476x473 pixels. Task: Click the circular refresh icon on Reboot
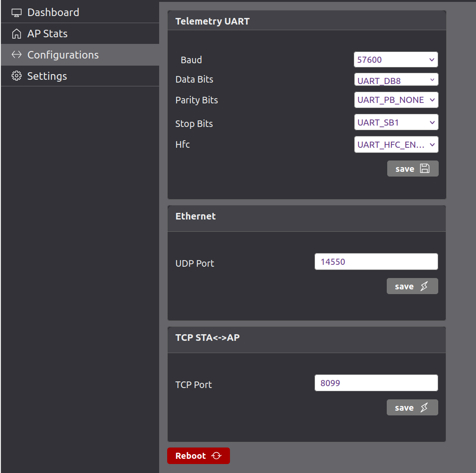pos(216,456)
